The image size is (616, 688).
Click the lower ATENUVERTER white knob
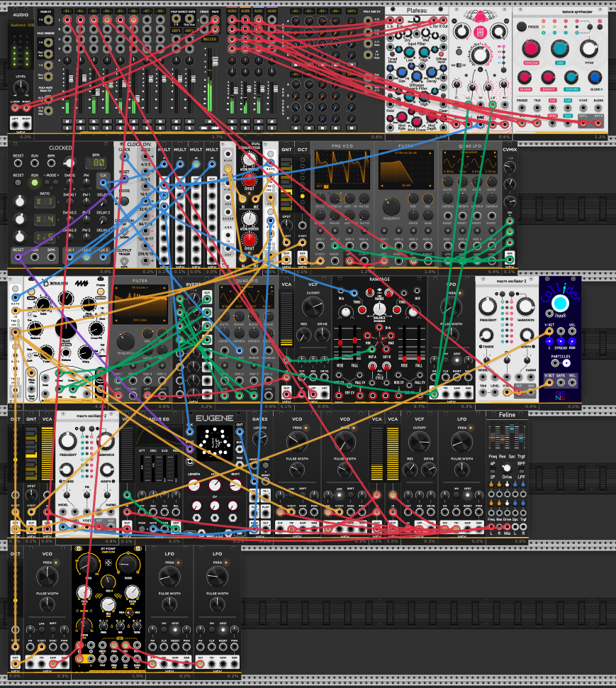coord(249,218)
